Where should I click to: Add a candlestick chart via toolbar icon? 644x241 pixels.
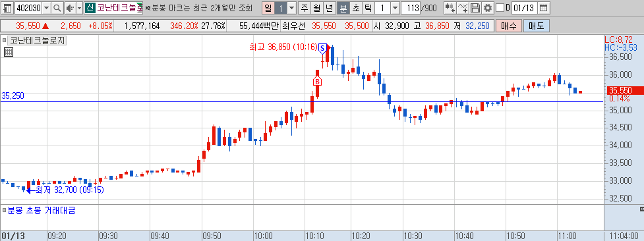pyautogui.click(x=450, y=8)
